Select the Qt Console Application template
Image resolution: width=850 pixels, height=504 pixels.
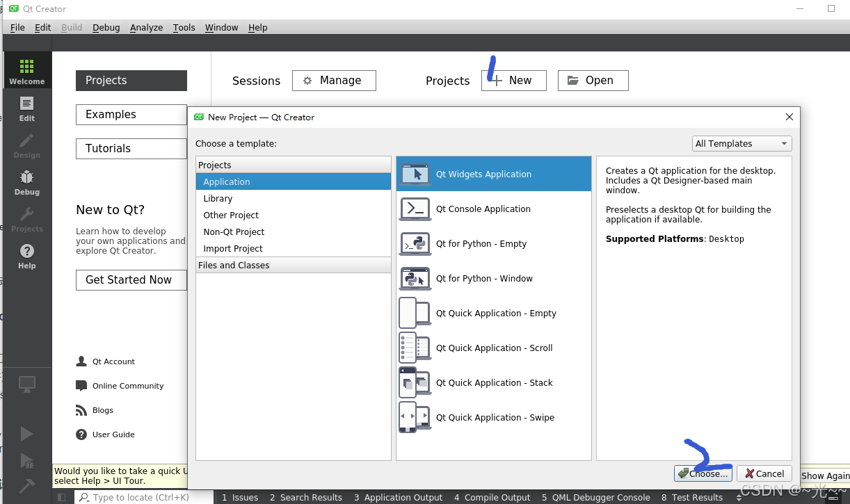(494, 209)
